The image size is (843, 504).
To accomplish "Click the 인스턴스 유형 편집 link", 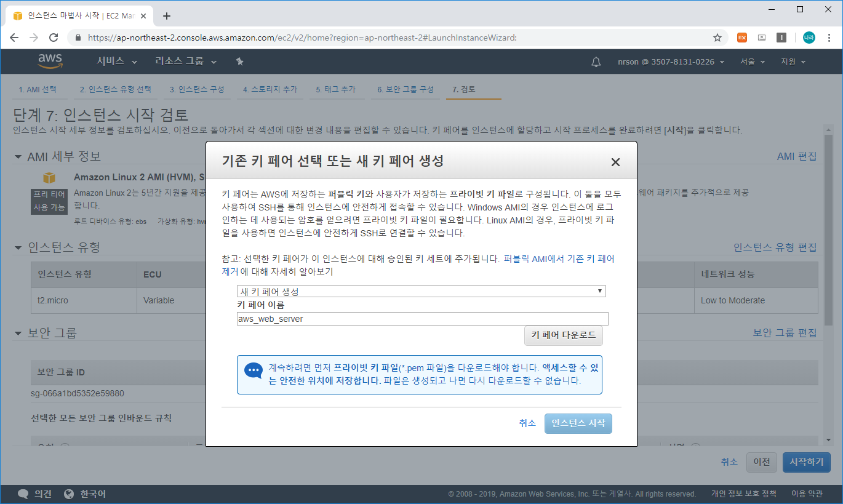I will click(x=775, y=247).
